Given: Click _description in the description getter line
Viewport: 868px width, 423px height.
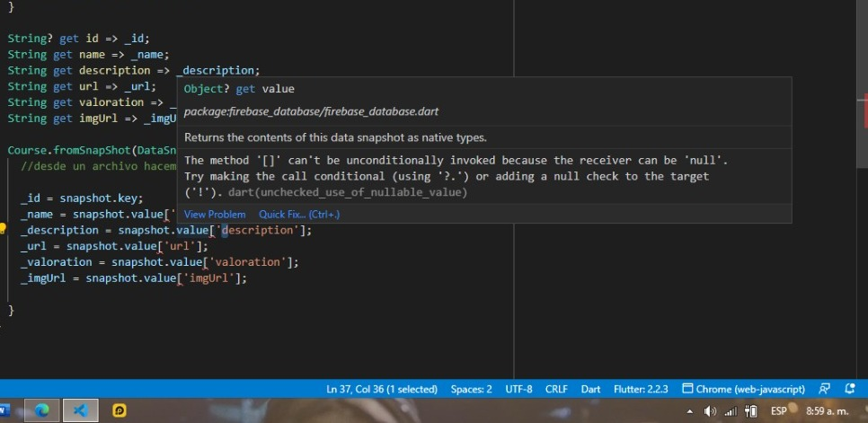Looking at the screenshot, I should tap(216, 71).
